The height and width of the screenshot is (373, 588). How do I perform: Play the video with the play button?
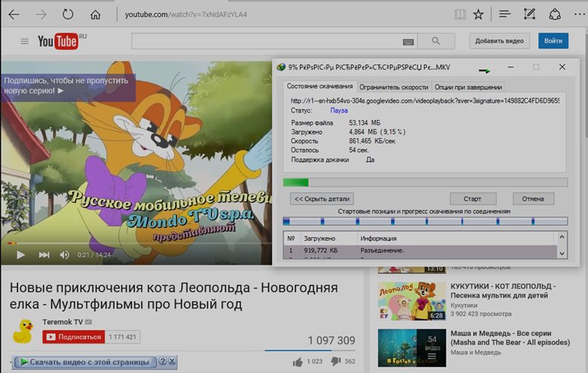pyautogui.click(x=20, y=255)
